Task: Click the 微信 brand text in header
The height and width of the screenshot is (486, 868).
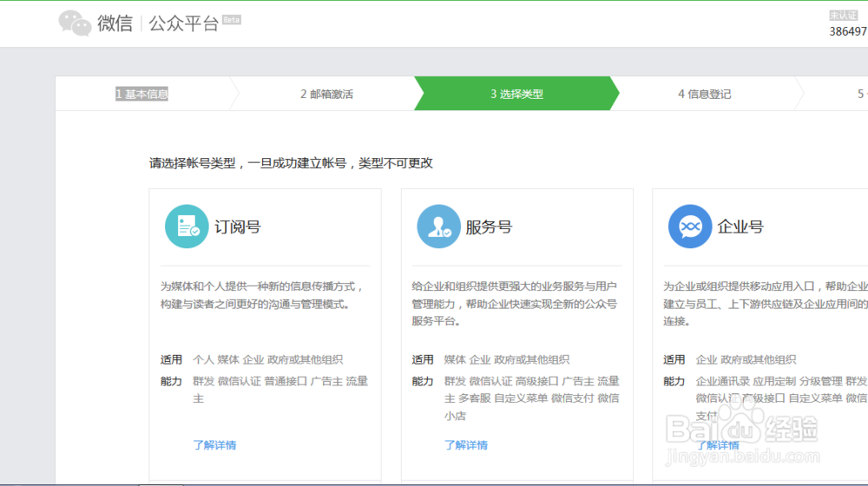Action: tap(115, 23)
